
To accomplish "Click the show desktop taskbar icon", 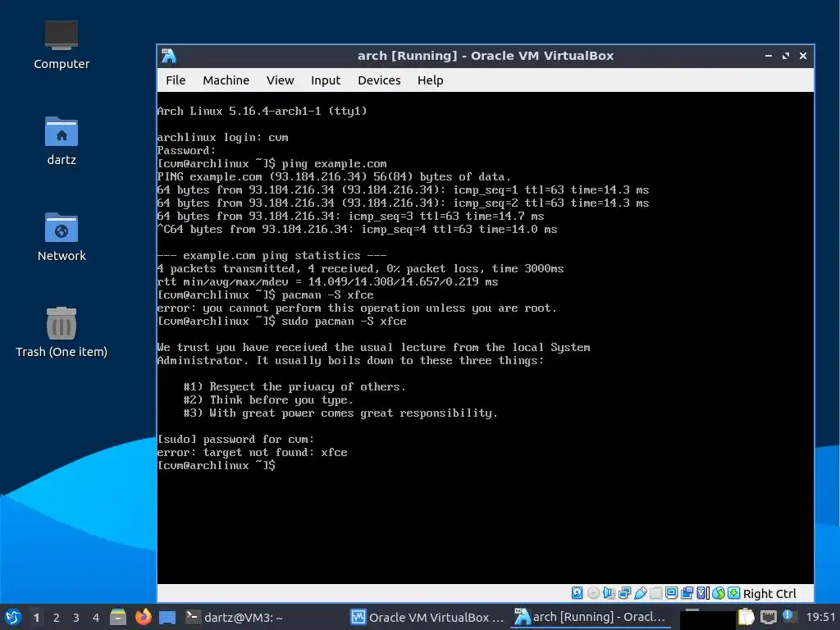I will tap(167, 618).
